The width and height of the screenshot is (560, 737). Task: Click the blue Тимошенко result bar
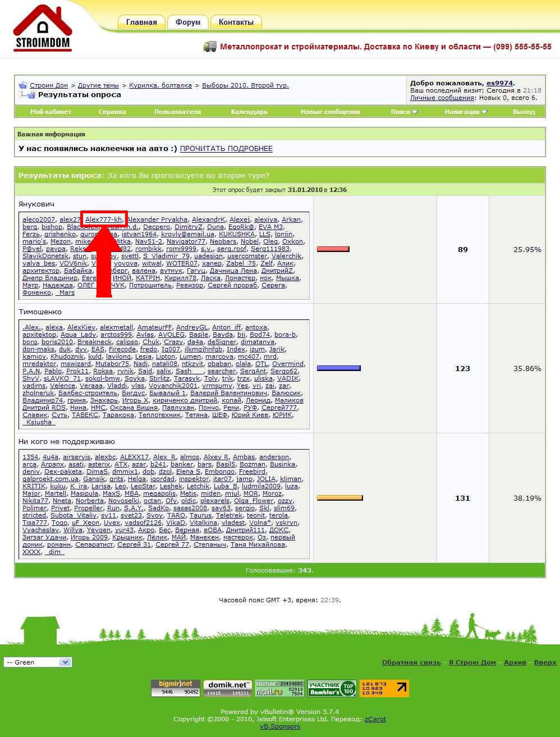339,368
